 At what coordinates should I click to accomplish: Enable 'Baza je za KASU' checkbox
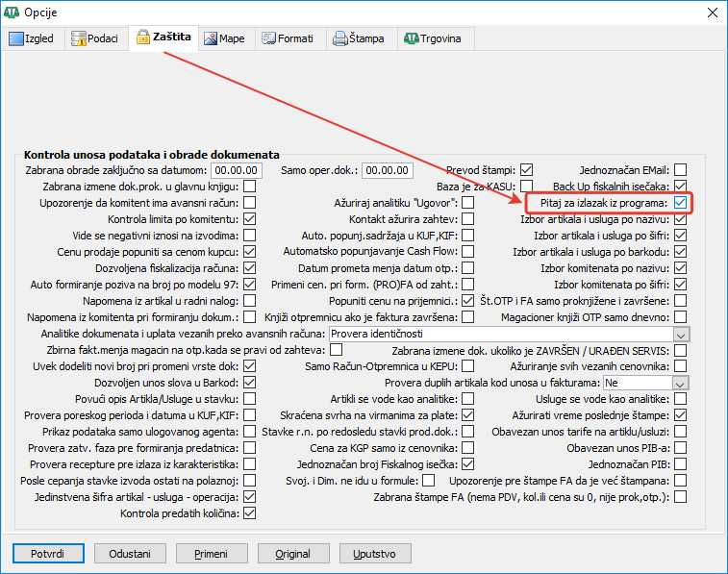click(x=526, y=187)
